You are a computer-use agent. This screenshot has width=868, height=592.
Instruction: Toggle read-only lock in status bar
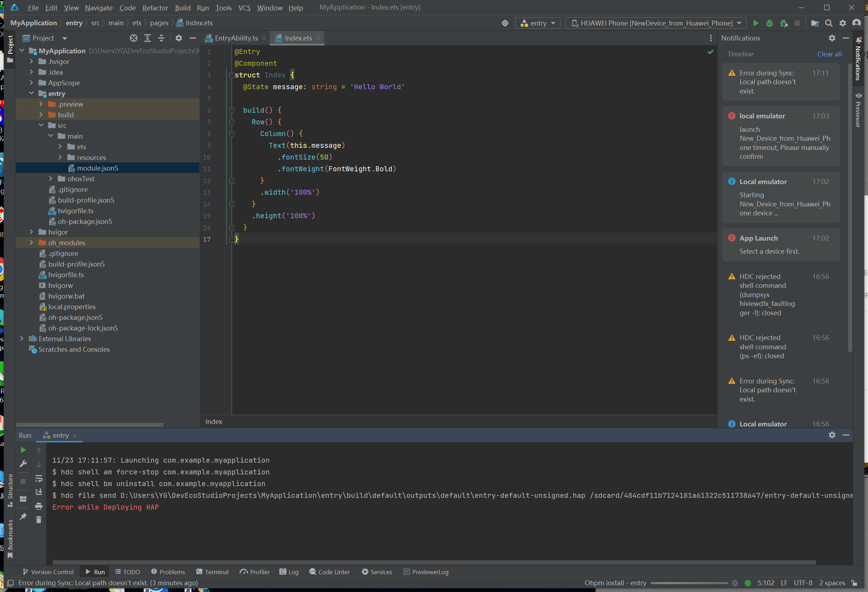pos(854,583)
